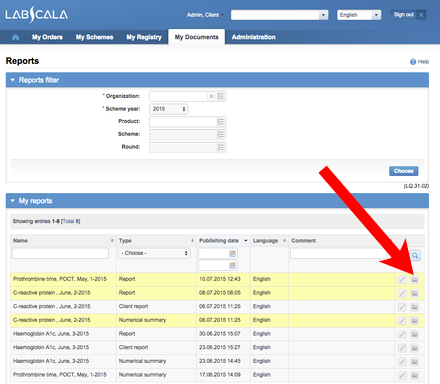This screenshot has width=440, height=384.
Task: Collapse the My reports panel
Action: point(13,201)
